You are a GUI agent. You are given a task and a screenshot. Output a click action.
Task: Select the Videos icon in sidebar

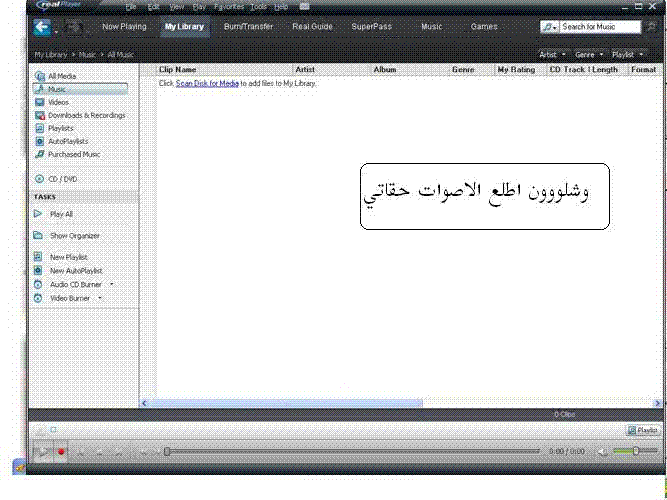39,102
